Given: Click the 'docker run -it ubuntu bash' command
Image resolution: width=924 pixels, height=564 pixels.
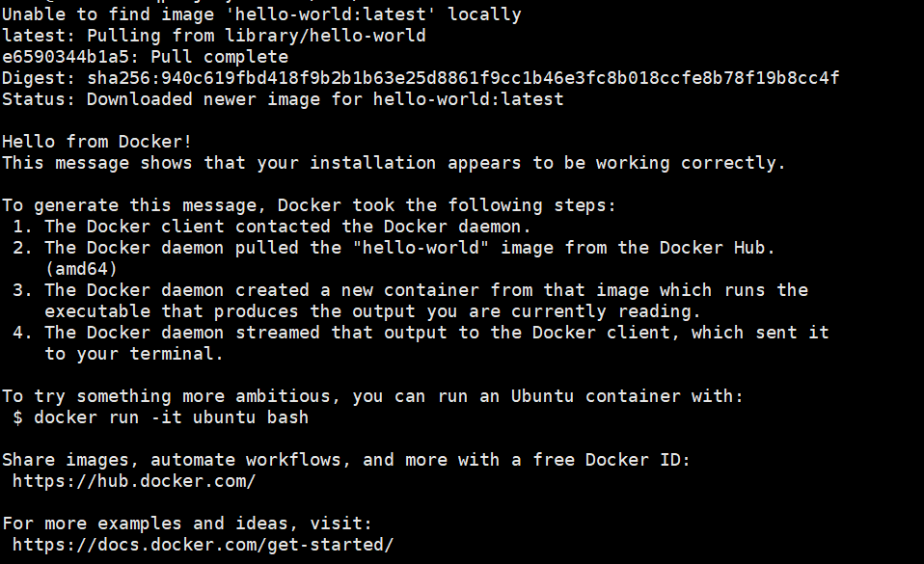Looking at the screenshot, I should [x=171, y=417].
